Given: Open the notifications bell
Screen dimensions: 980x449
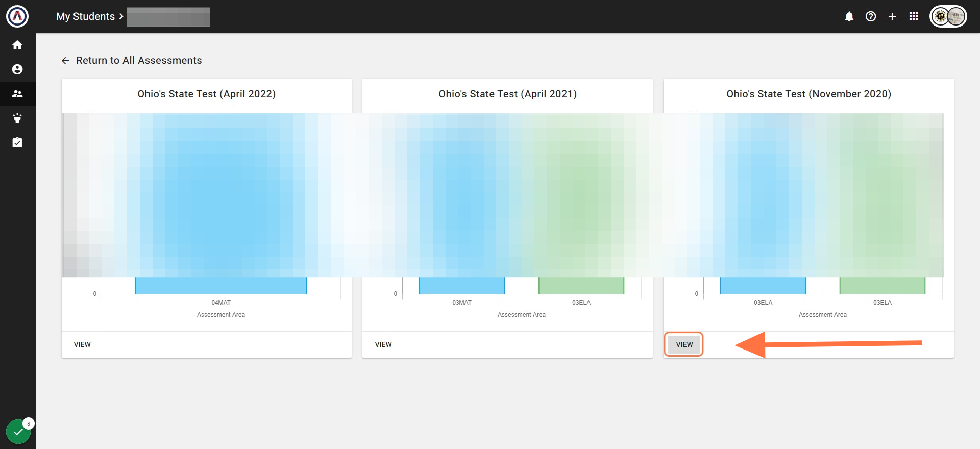Looking at the screenshot, I should pyautogui.click(x=849, y=16).
